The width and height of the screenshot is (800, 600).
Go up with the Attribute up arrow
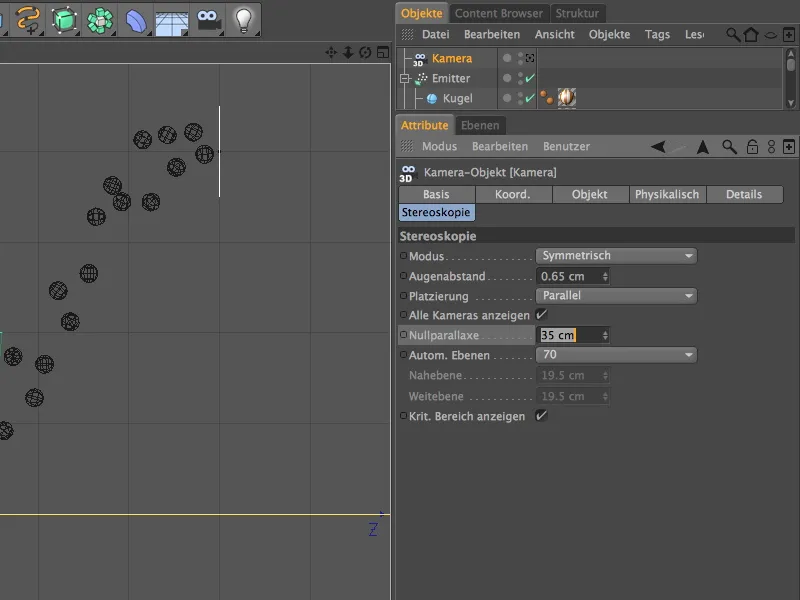click(x=703, y=147)
